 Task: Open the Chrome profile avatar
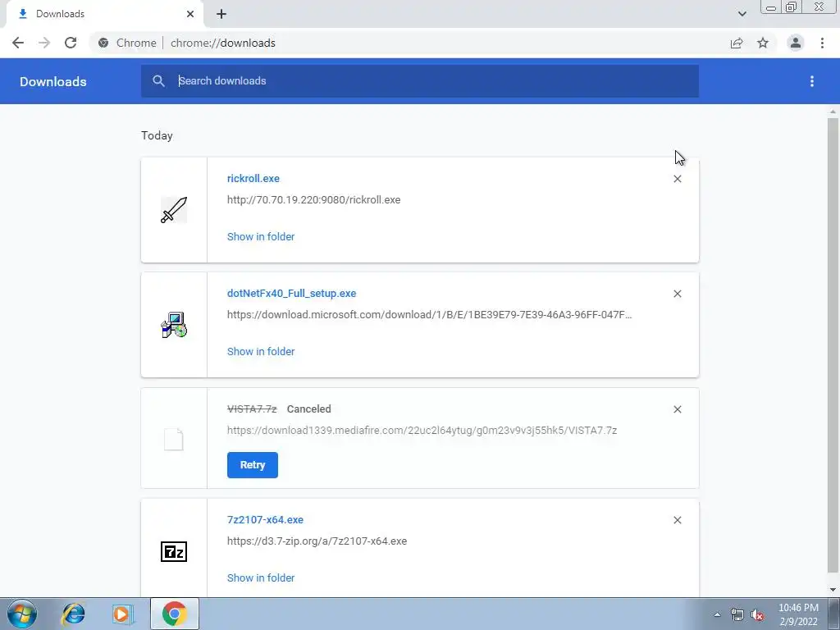coord(796,43)
